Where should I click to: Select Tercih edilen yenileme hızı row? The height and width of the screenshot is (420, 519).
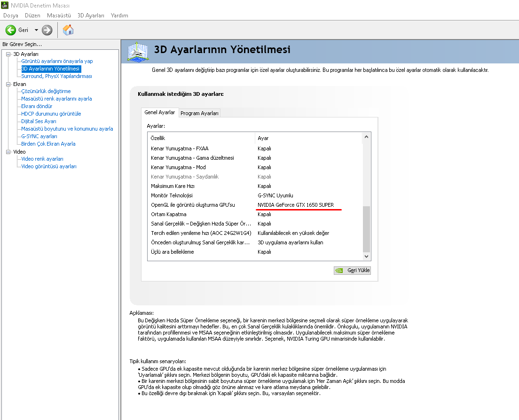[255, 233]
